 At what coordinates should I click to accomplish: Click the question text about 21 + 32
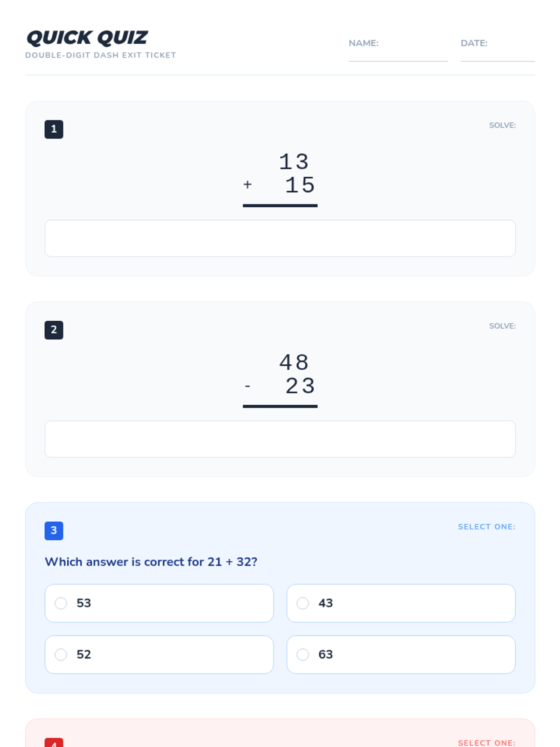pyautogui.click(x=151, y=562)
